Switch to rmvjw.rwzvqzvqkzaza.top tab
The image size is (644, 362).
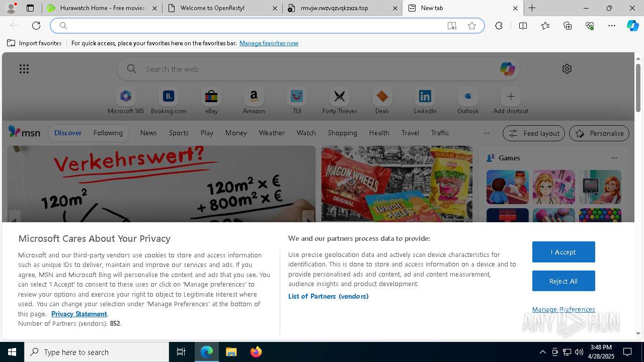tap(343, 8)
